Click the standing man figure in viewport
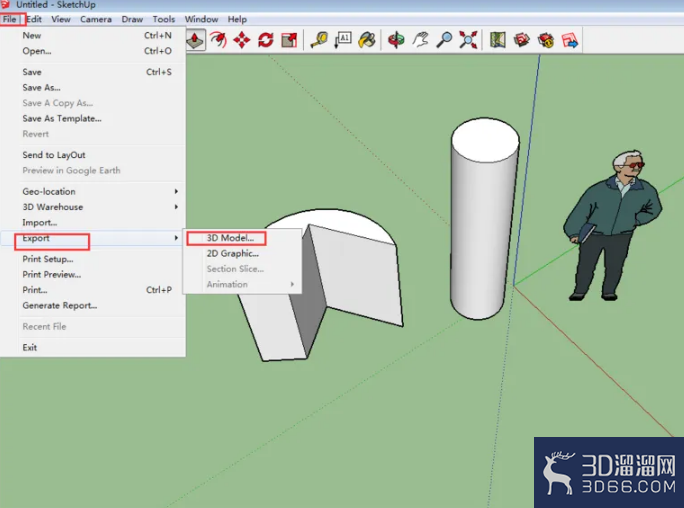Screen dimensions: 684x508 tap(612, 226)
